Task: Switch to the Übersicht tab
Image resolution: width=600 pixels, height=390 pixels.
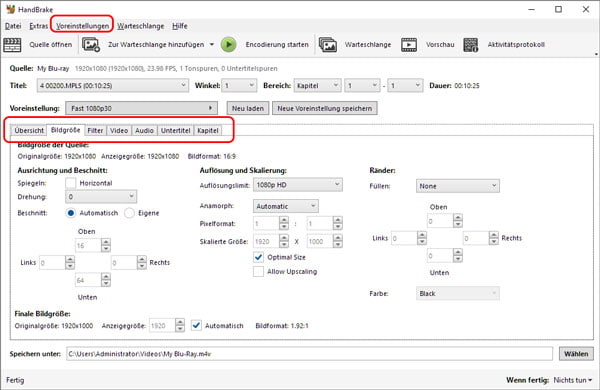Action: pyautogui.click(x=29, y=131)
